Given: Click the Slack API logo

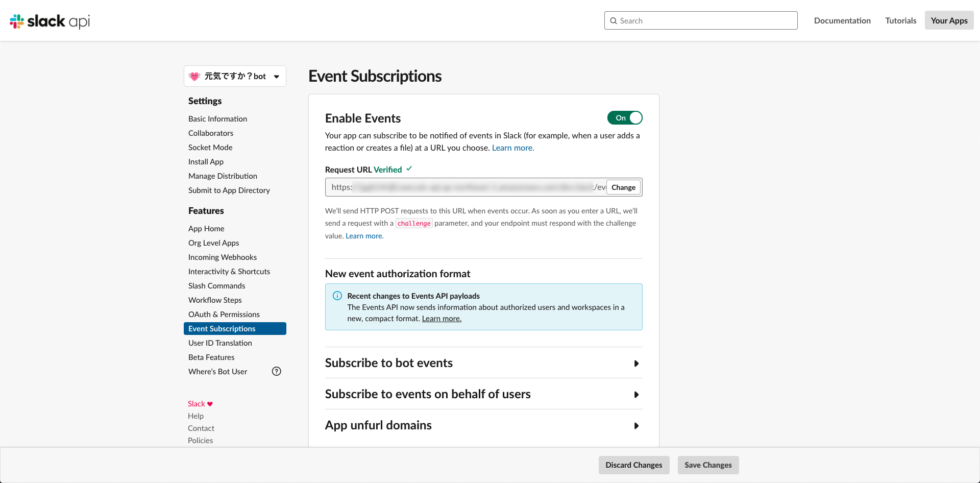Looking at the screenshot, I should (x=49, y=21).
